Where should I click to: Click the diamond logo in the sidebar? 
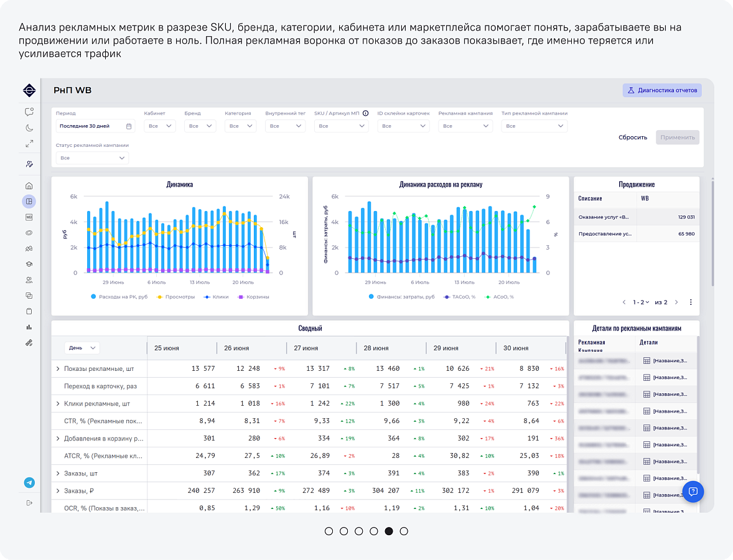(x=29, y=90)
